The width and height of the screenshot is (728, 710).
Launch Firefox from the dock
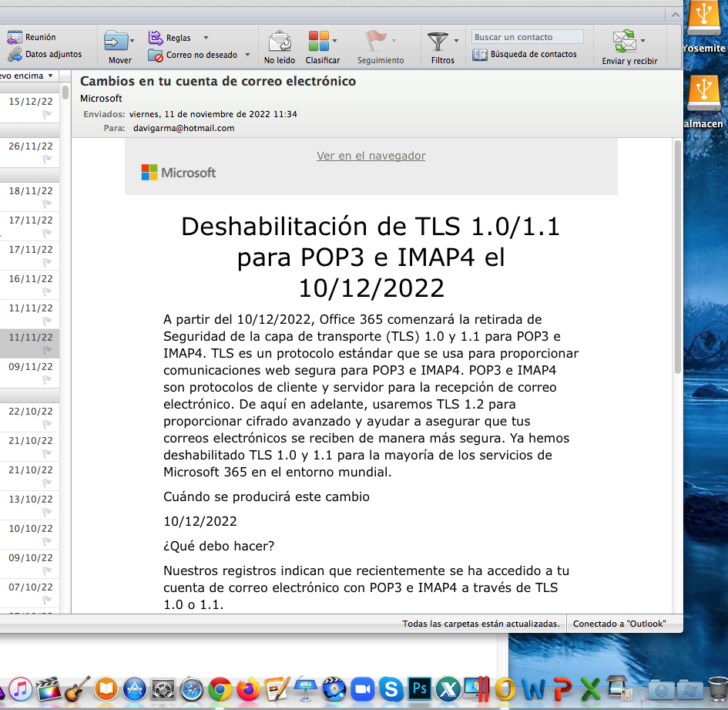click(x=248, y=689)
